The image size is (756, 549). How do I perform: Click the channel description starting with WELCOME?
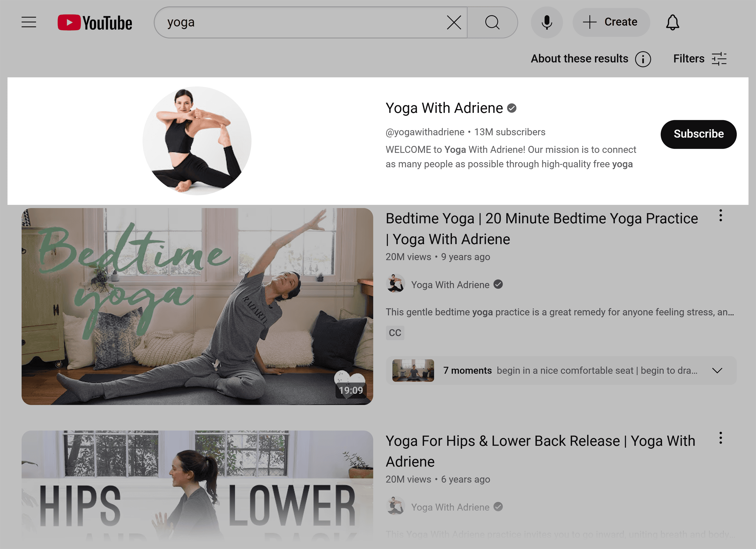click(x=511, y=157)
